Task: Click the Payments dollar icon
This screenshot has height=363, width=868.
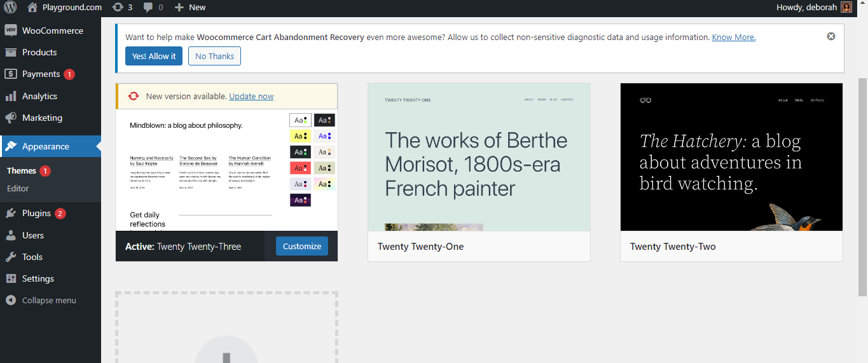Action: 11,74
